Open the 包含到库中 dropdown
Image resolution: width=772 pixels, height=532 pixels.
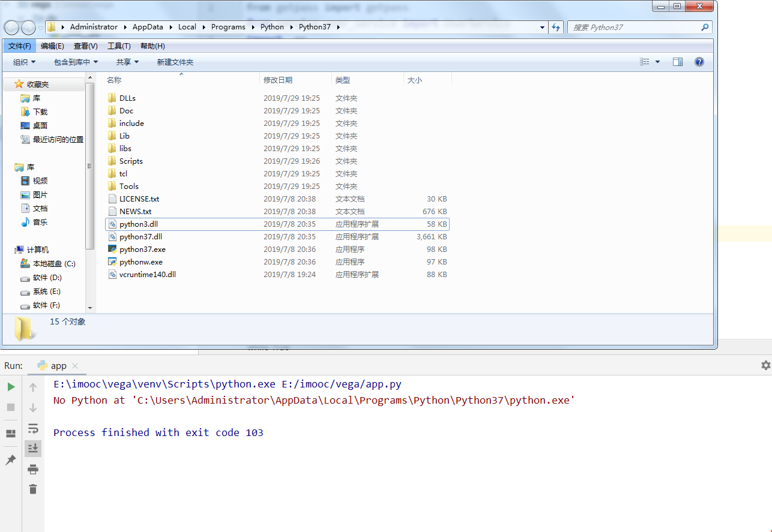[76, 62]
